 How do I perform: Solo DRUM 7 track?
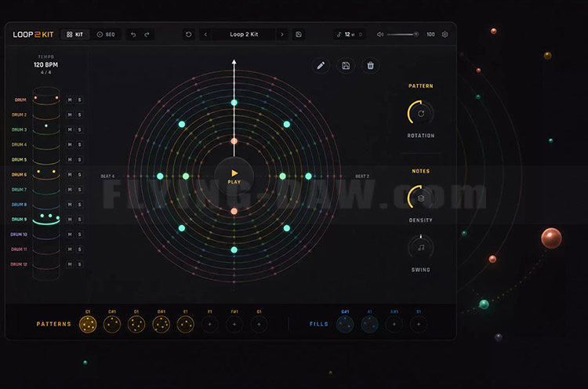click(x=79, y=190)
